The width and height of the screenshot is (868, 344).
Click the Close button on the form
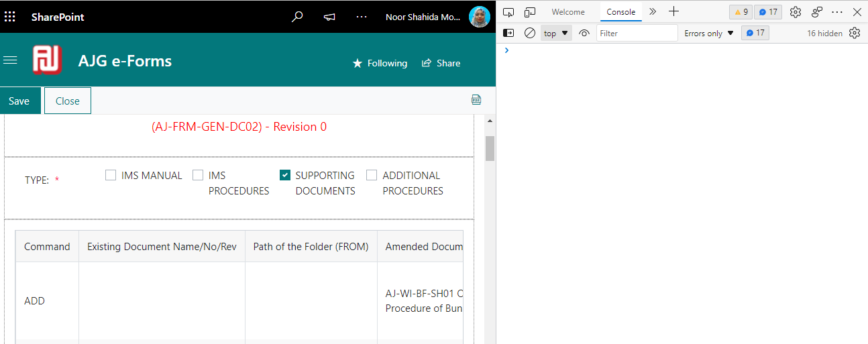point(68,101)
